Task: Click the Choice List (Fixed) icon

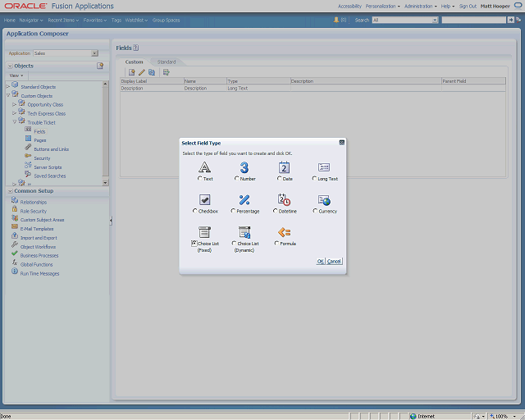Action: pos(204,232)
